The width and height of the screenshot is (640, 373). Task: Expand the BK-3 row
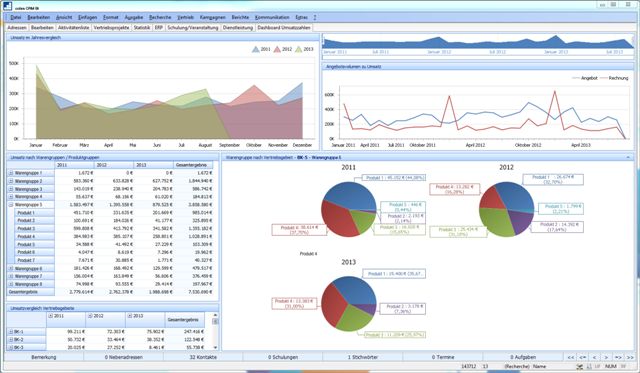coord(11,347)
